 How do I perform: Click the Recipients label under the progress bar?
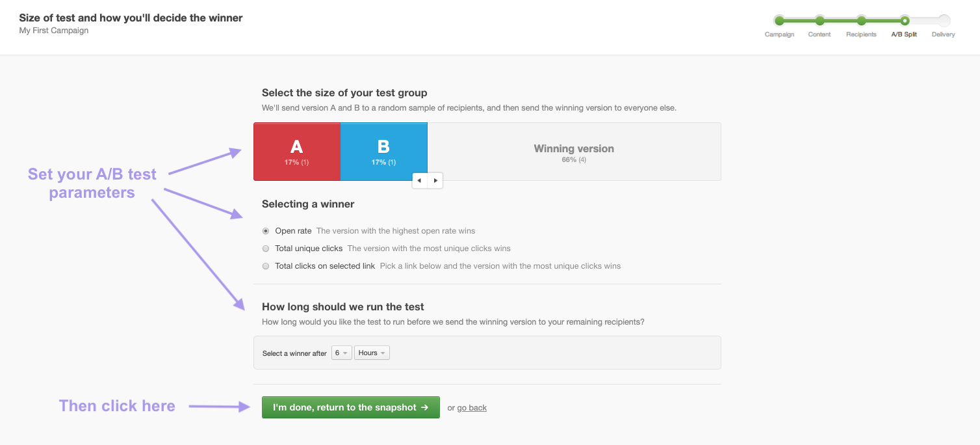(862, 34)
